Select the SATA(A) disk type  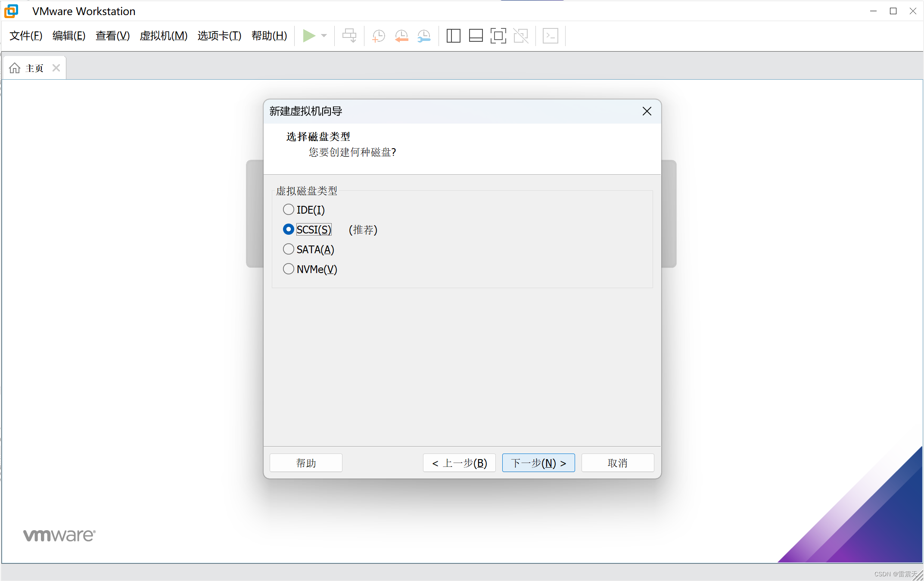click(309, 249)
